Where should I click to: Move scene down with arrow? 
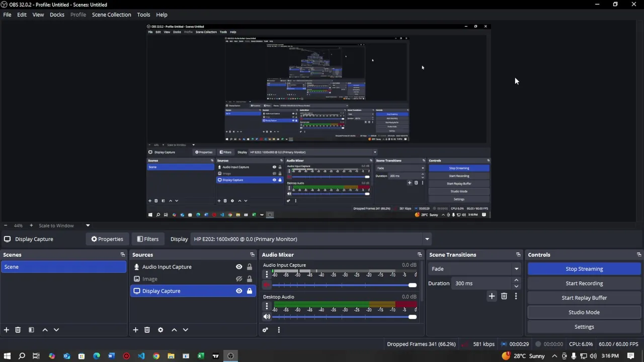pos(56,330)
